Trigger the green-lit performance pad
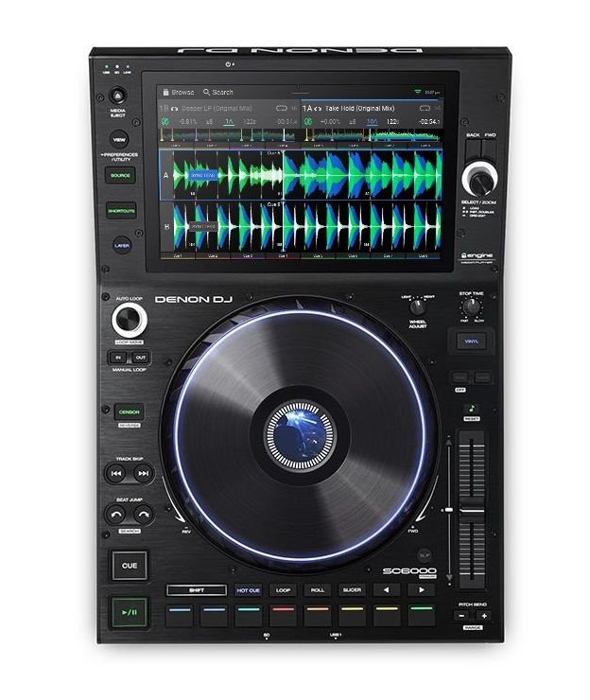The width and height of the screenshot is (590, 700). pos(422,615)
